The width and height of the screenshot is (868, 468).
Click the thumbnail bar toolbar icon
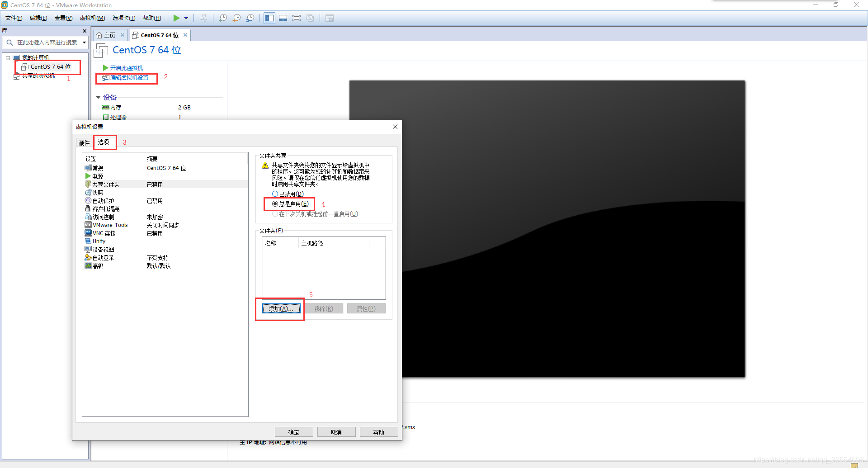(x=283, y=18)
